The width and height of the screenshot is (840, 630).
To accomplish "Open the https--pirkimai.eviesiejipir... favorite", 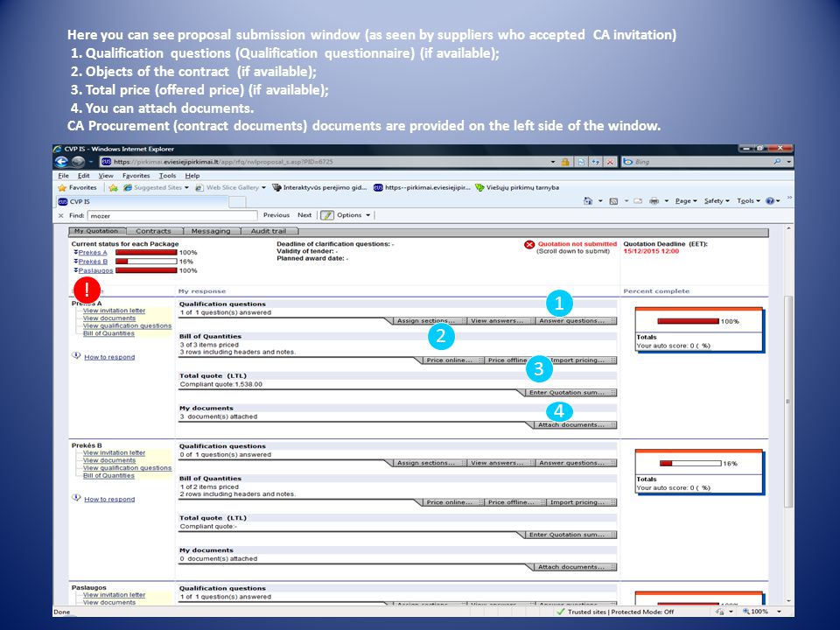I will (422, 187).
